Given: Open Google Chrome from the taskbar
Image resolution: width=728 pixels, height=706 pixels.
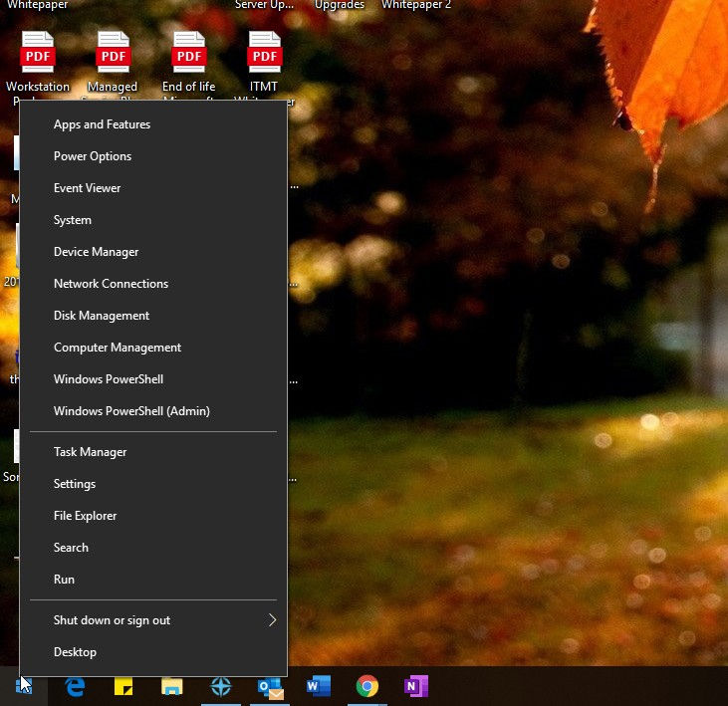Looking at the screenshot, I should [367, 686].
